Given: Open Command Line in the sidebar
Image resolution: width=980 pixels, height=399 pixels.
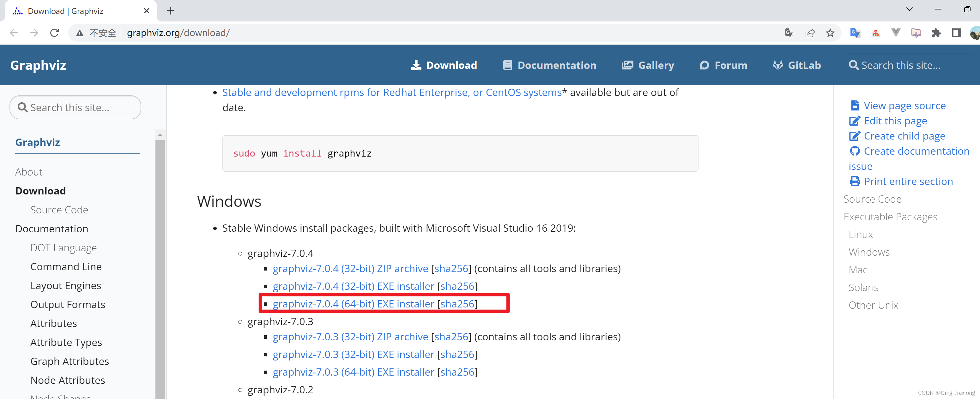Looking at the screenshot, I should [66, 267].
